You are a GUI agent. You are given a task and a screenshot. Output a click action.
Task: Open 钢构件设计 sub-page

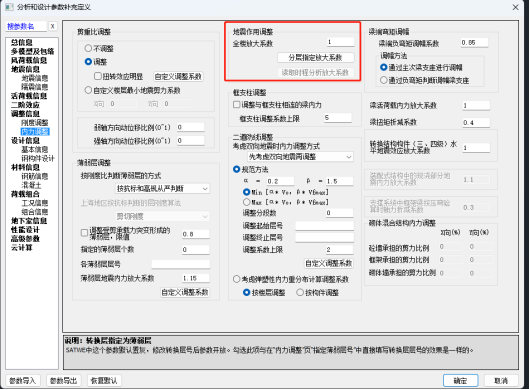(x=38, y=158)
